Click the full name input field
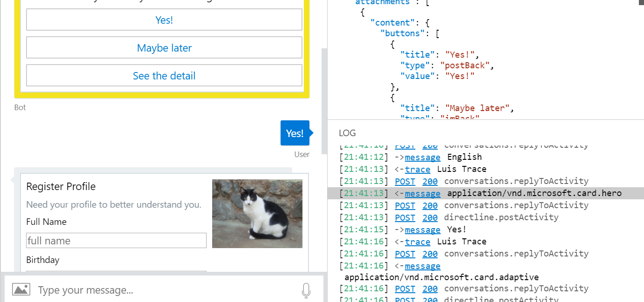Viewport: 644px width, 302px height. coord(116,240)
